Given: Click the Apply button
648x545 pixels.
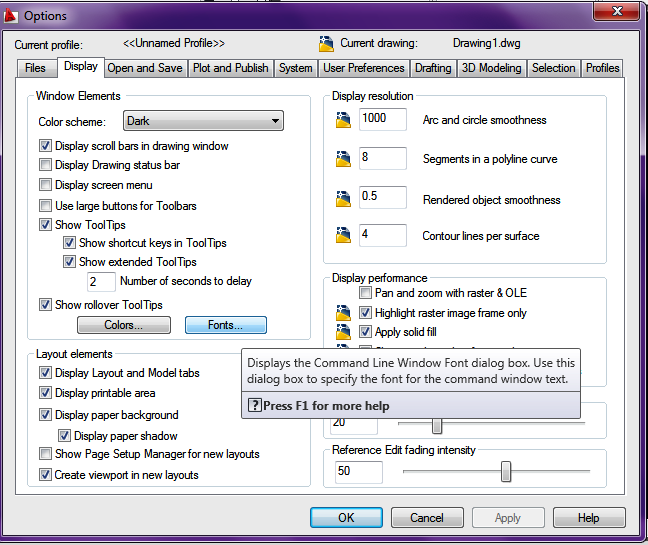Looking at the screenshot, I should pyautogui.click(x=508, y=517).
